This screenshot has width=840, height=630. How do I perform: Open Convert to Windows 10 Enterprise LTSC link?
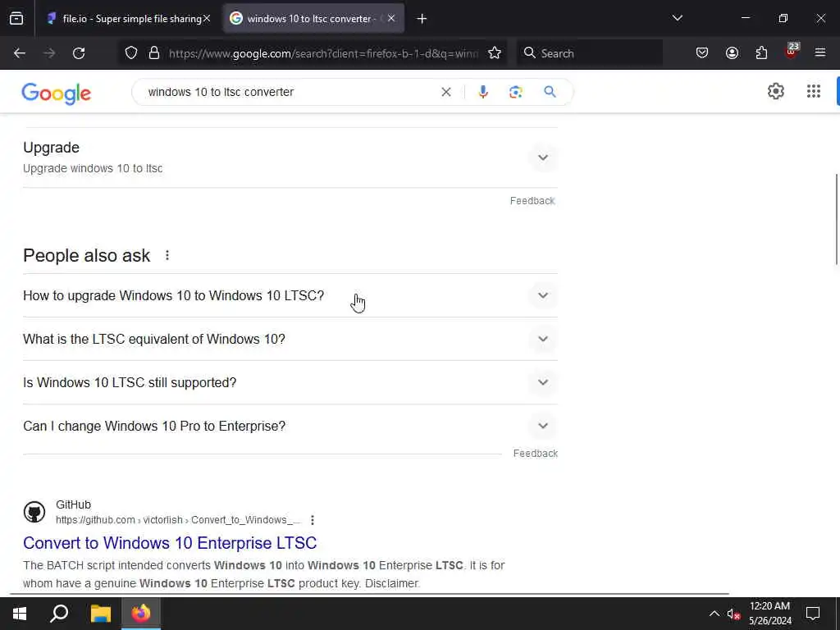pos(170,543)
